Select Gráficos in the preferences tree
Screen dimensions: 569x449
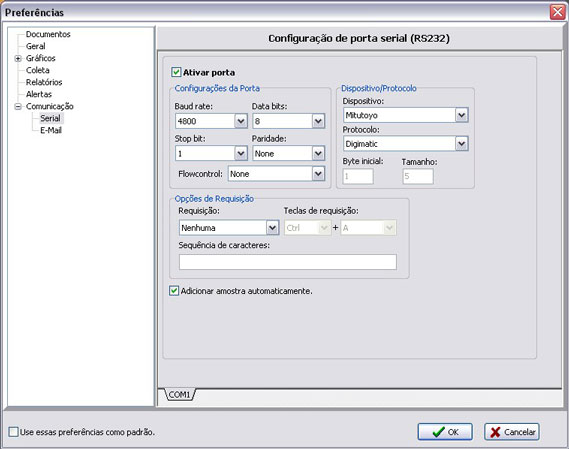tap(41, 58)
